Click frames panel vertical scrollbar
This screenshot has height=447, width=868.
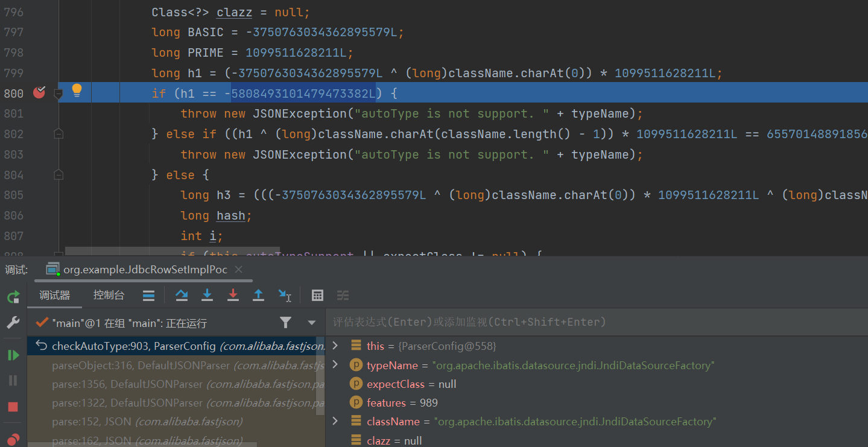pos(320,376)
